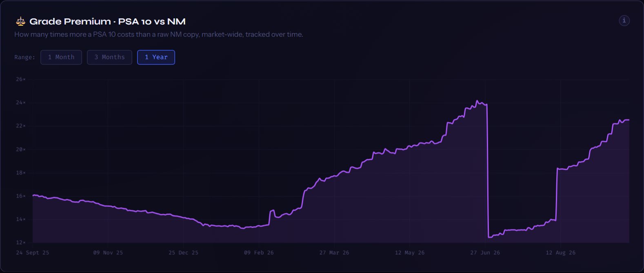The height and width of the screenshot is (273, 644).
Task: Click the 18× y-axis label
Action: tap(21, 173)
